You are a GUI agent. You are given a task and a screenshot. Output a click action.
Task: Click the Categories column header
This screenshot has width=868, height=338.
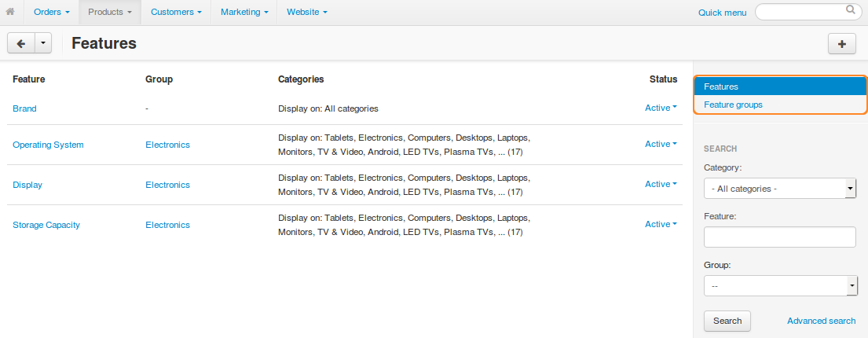point(301,79)
